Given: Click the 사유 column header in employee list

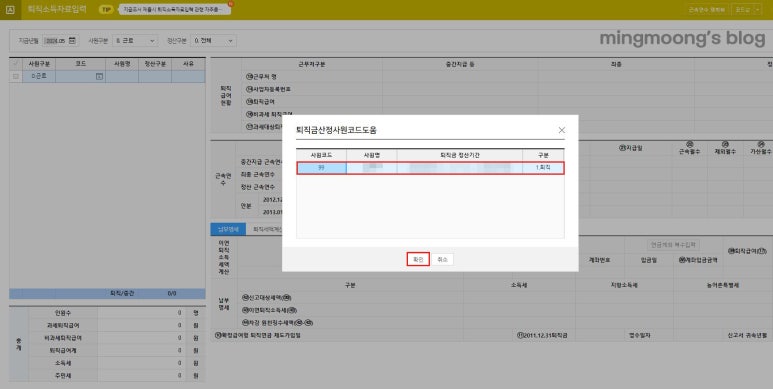Looking at the screenshot, I should (188, 64).
